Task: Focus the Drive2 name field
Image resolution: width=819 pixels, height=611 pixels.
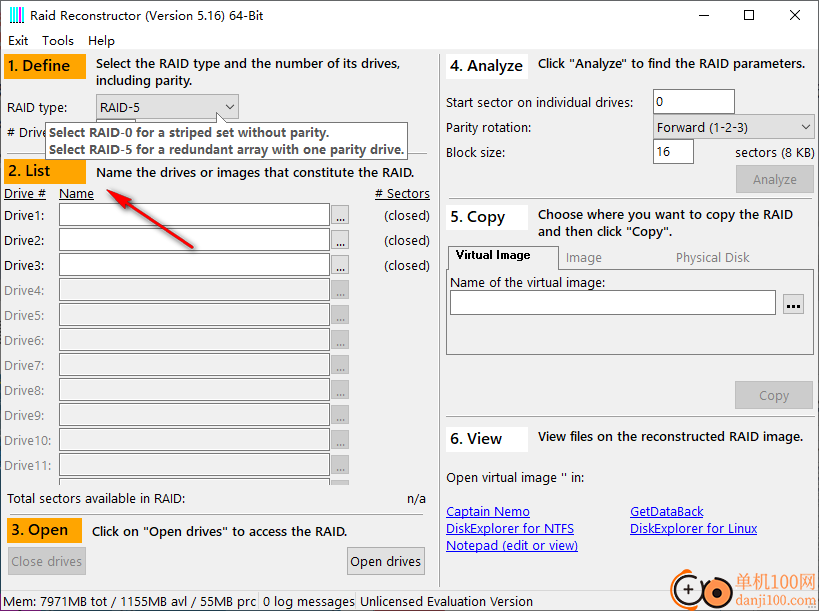Action: pos(194,240)
